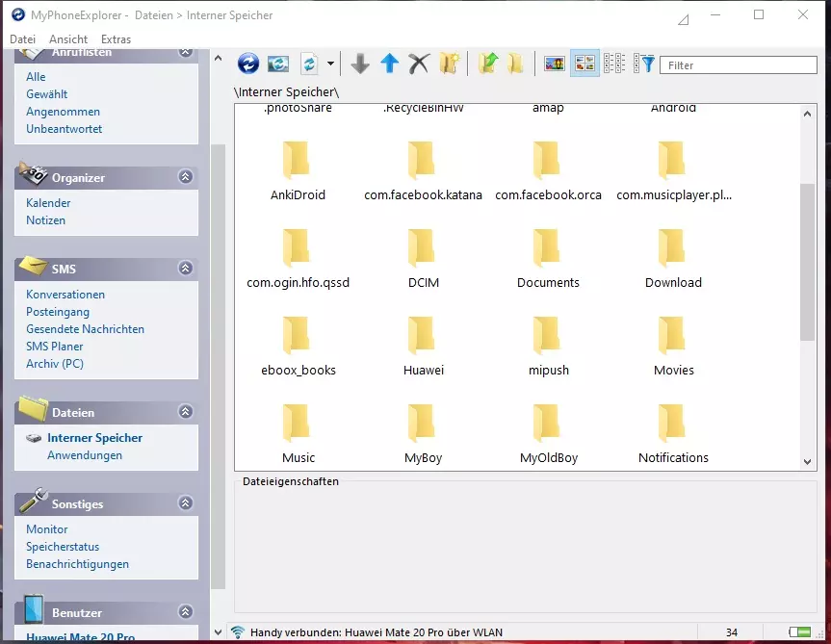Click the filter funnel icon
This screenshot has height=644, width=831.
[x=644, y=64]
